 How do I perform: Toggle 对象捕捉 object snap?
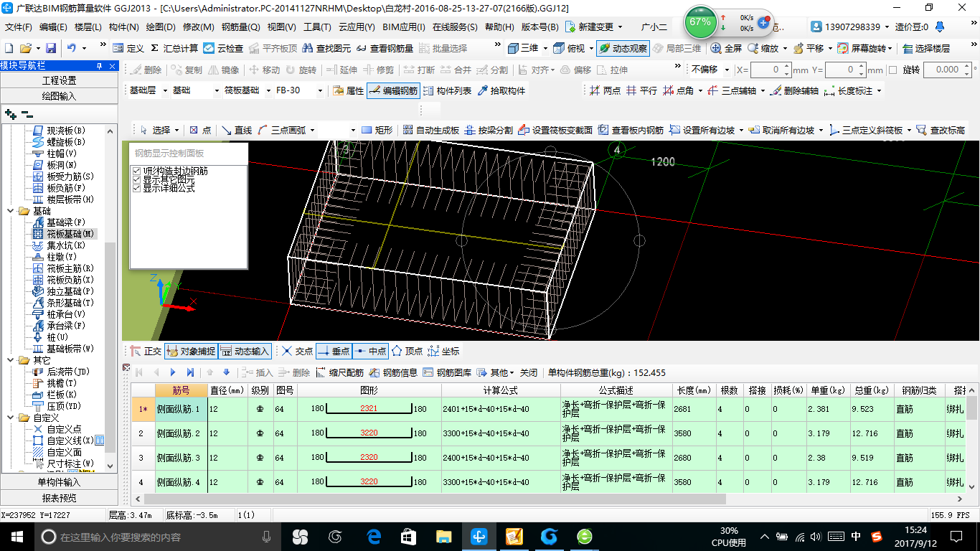pos(191,351)
